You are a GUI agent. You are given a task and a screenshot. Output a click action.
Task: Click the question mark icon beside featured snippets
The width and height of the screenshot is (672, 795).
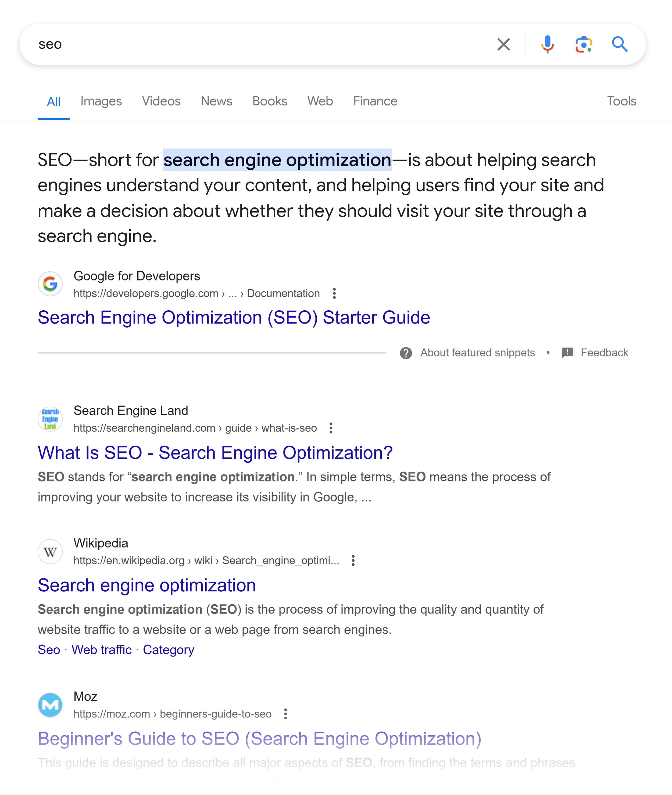tap(406, 353)
